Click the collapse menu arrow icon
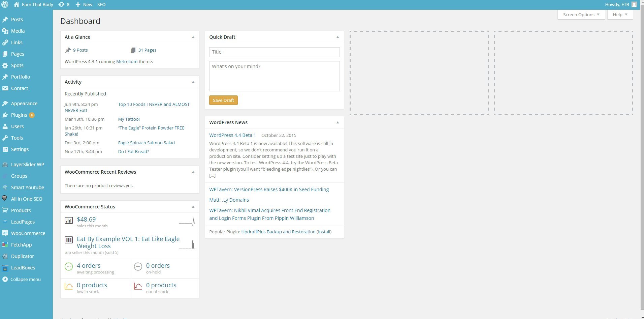The image size is (644, 319). click(x=5, y=279)
